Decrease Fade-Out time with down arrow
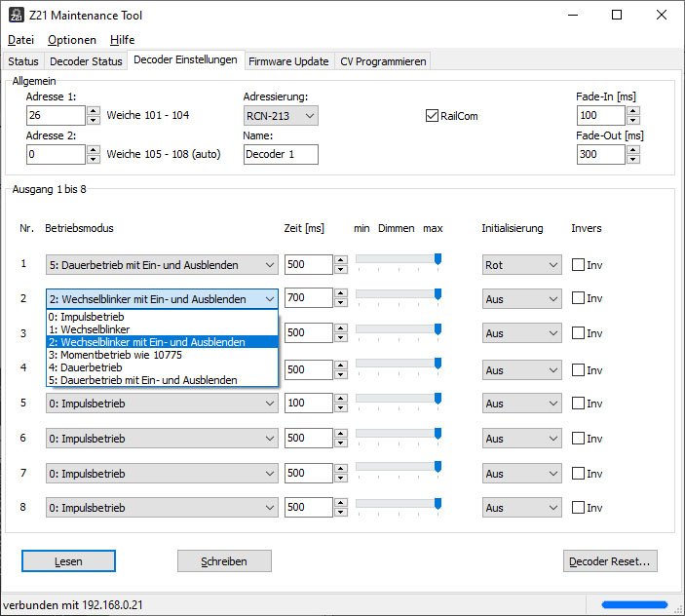Viewport: 685px width, 616px height. coord(633,159)
